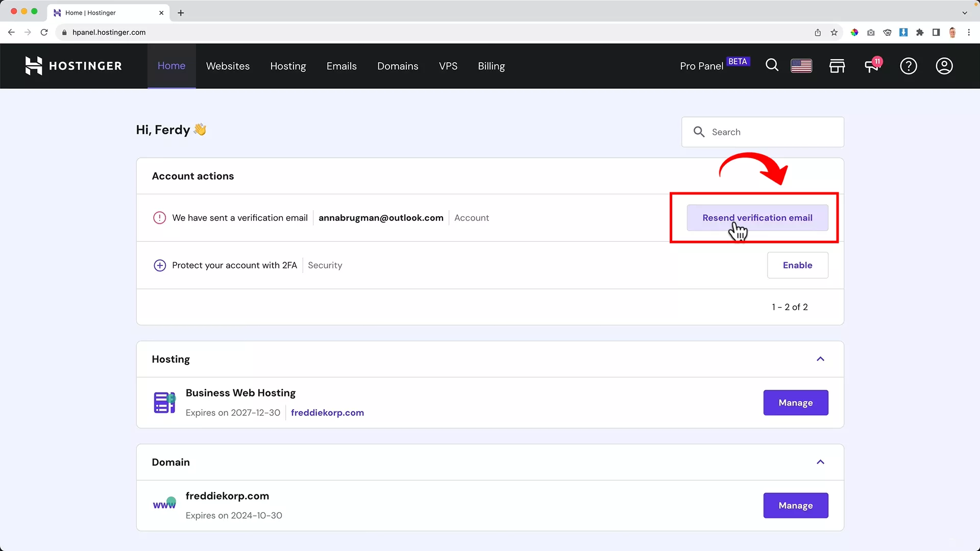Collapse the Domain section

coord(820,462)
